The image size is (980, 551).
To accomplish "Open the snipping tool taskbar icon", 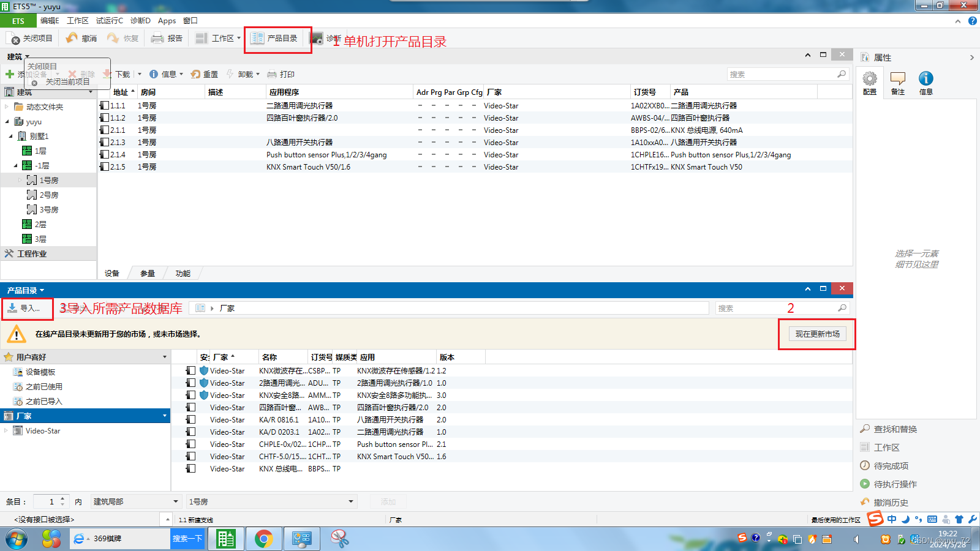I will click(339, 539).
